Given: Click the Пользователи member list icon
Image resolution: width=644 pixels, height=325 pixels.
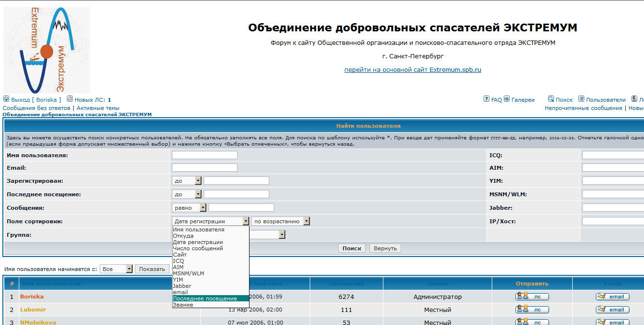Looking at the screenshot, I should click(581, 99).
